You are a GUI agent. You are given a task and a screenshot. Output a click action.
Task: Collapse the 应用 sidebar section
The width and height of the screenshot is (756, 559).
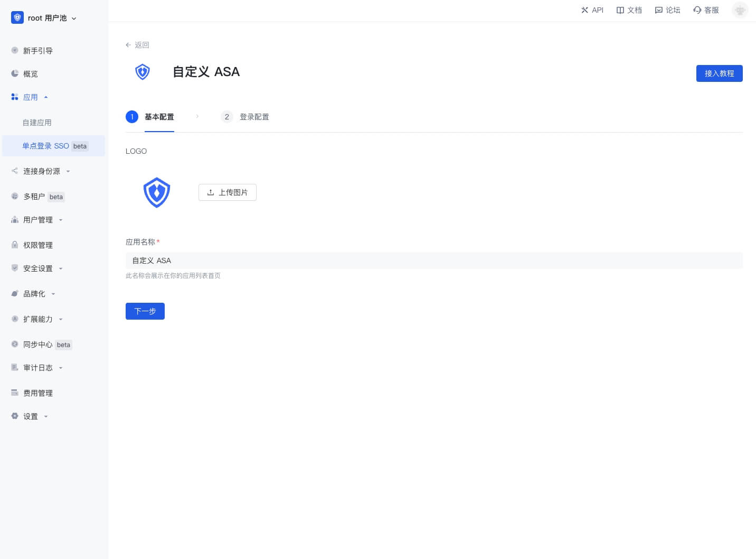point(46,97)
